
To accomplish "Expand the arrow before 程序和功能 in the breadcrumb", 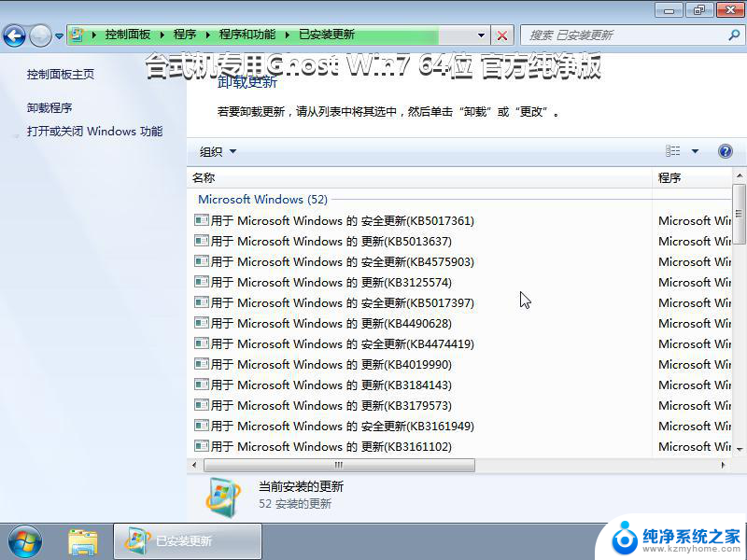I will click(x=208, y=35).
